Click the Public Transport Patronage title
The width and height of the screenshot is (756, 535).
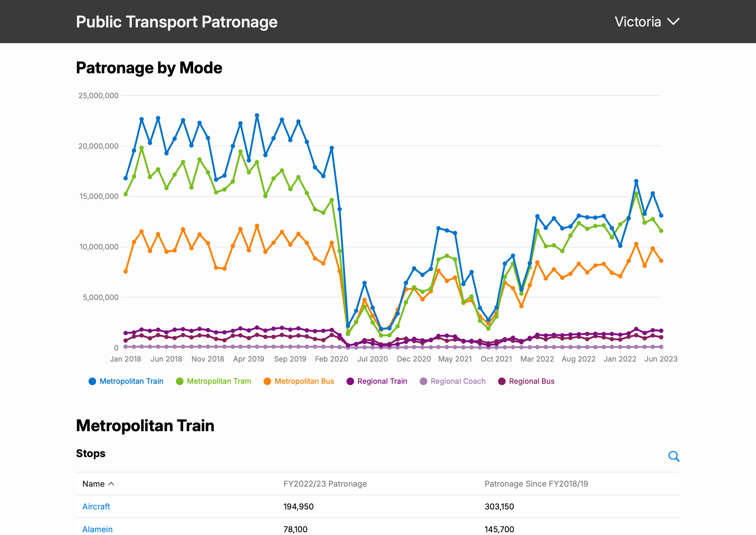coord(177,22)
